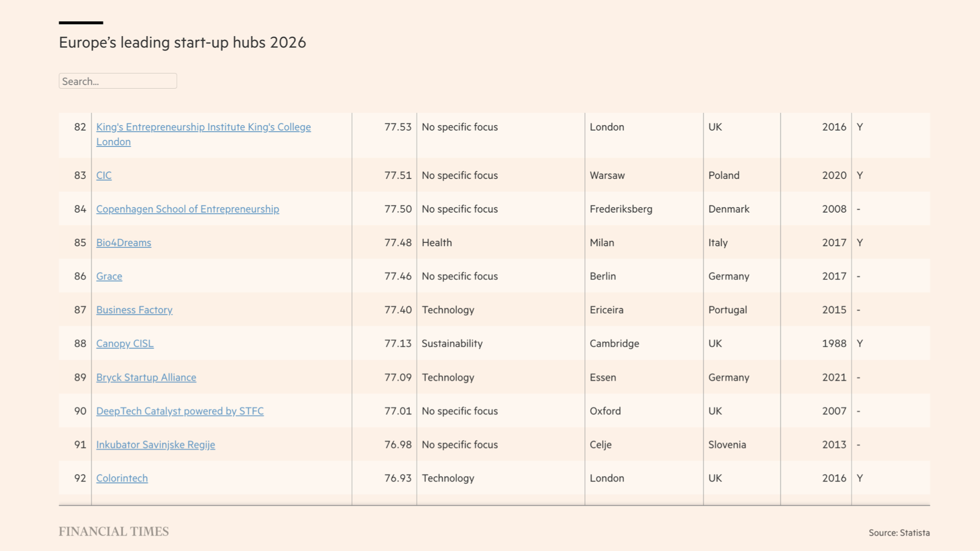
Task: Open the Bio4Dreams link
Action: coord(124,243)
